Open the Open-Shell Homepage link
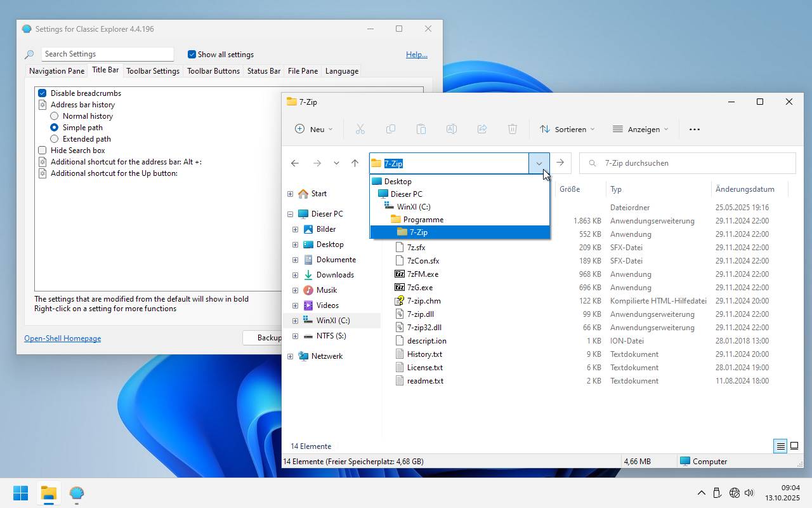The image size is (812, 508). point(62,338)
